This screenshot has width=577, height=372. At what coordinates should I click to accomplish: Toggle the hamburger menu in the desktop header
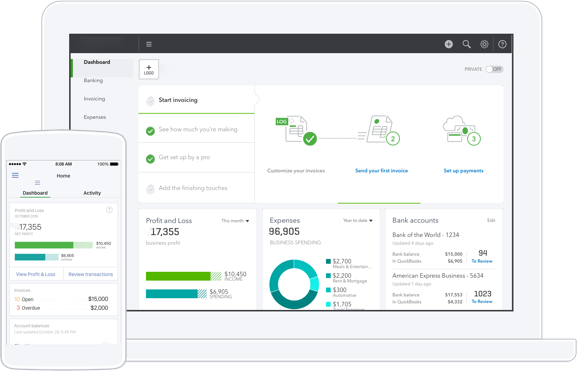(149, 44)
